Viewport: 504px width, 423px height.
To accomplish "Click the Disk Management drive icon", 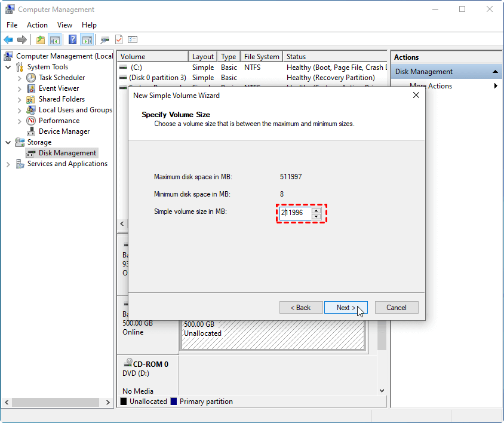I will click(x=31, y=153).
